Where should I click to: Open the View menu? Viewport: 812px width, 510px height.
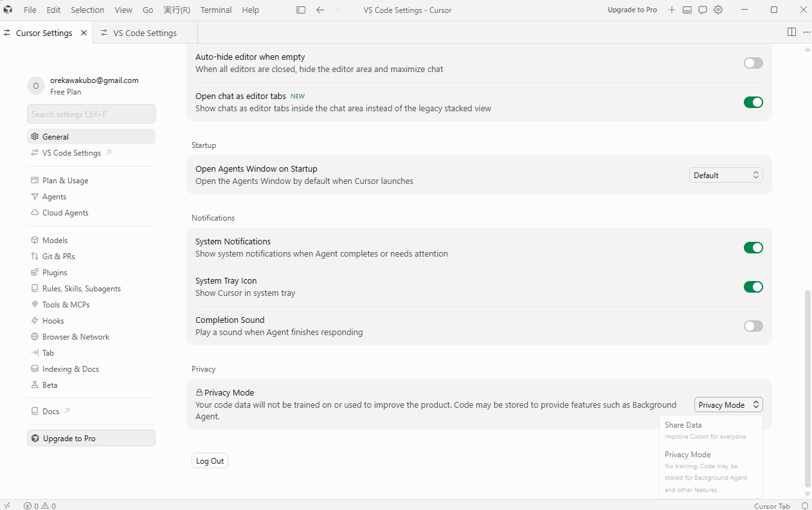click(123, 10)
